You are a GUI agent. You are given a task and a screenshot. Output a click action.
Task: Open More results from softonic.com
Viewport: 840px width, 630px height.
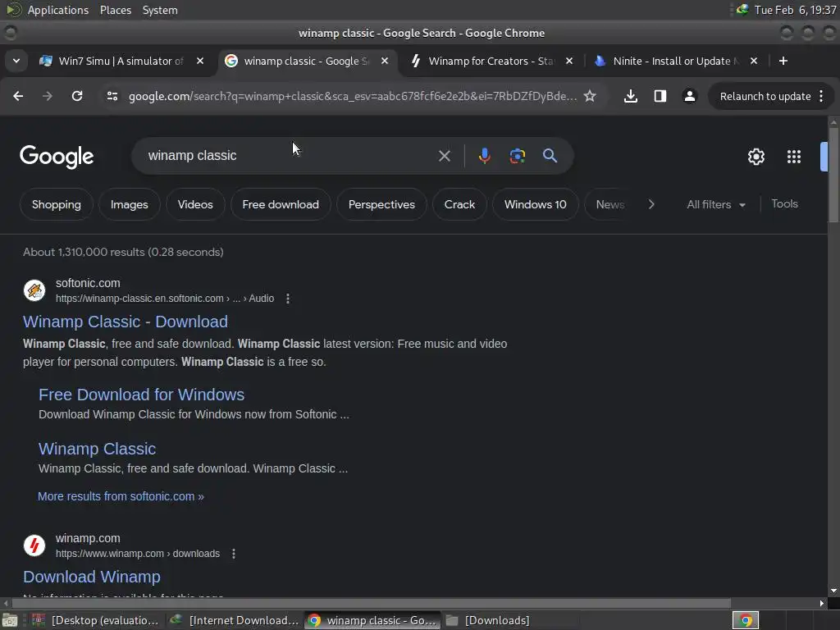tap(121, 496)
